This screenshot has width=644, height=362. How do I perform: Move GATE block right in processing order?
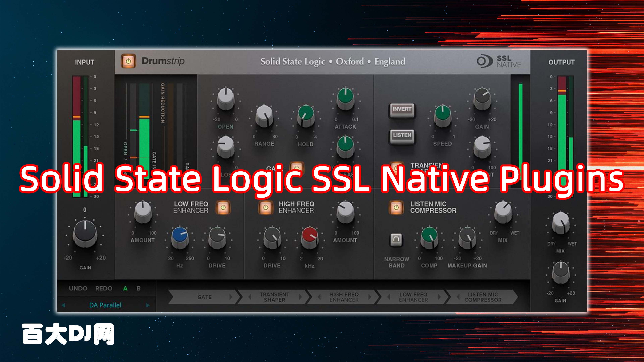click(231, 297)
